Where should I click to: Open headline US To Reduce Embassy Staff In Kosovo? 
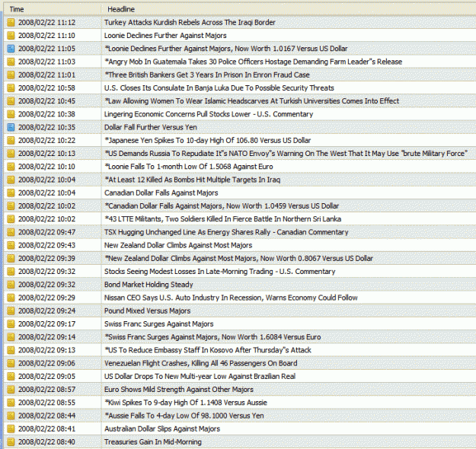(208, 350)
